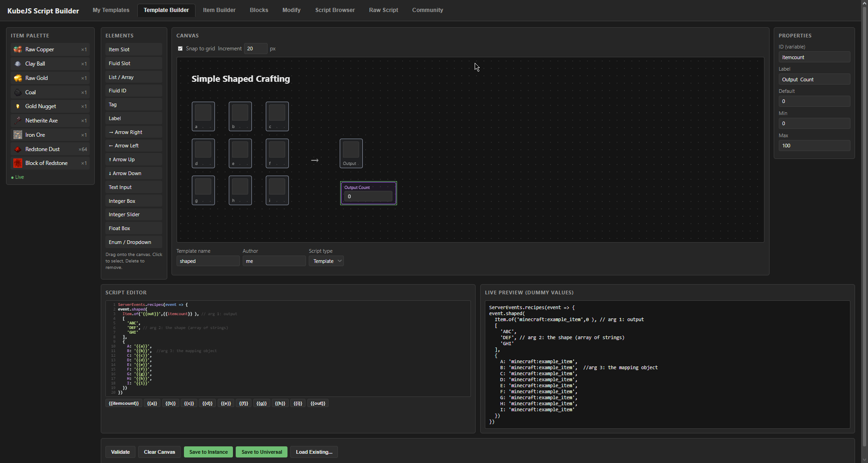Click the Template name input field

[208, 261]
